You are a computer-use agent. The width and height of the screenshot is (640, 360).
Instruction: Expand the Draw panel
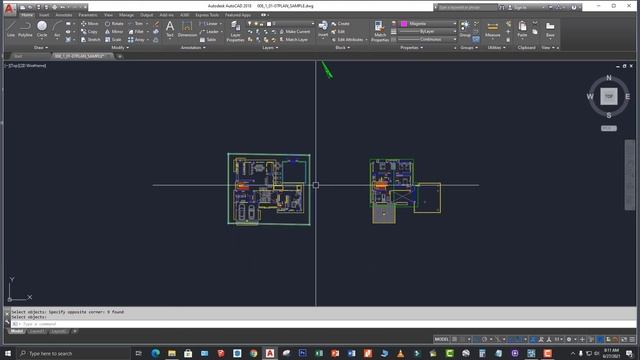[x=41, y=48]
